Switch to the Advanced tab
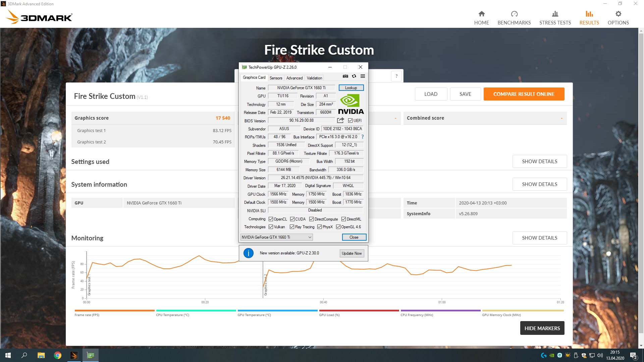 point(294,78)
